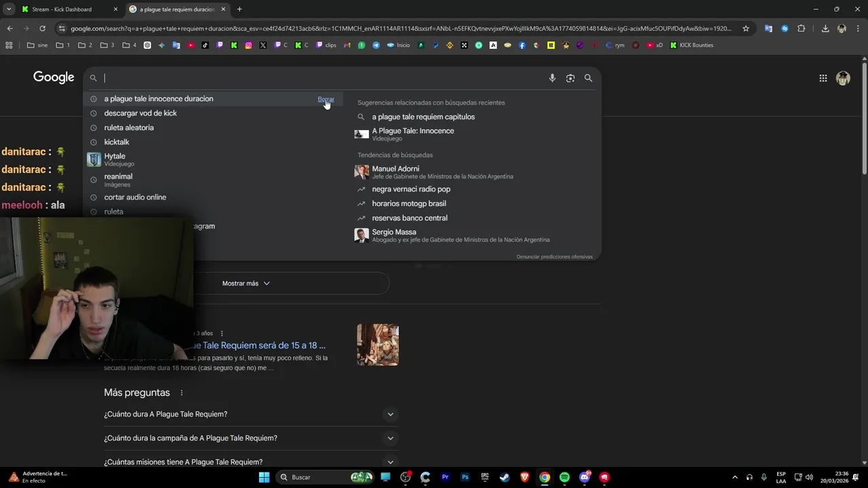Open the 'sine' bookmarks folder
Viewport: 868px width, 488px height.
[37, 45]
